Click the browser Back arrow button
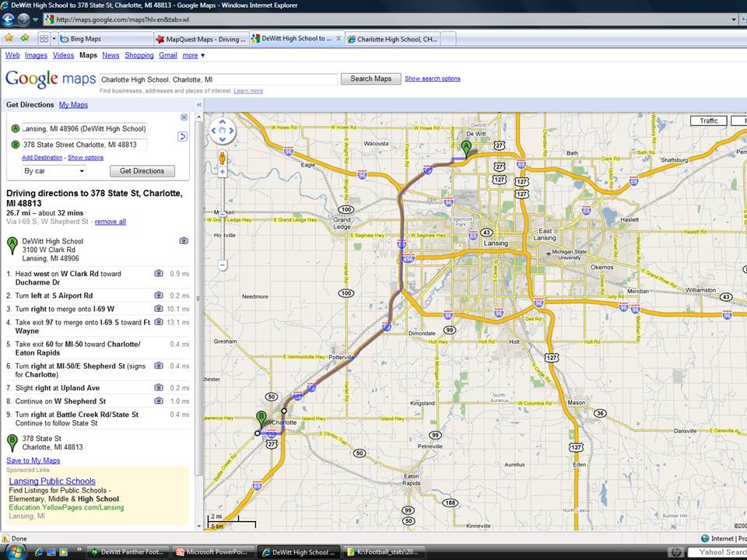The width and height of the screenshot is (747, 560). [x=8, y=19]
